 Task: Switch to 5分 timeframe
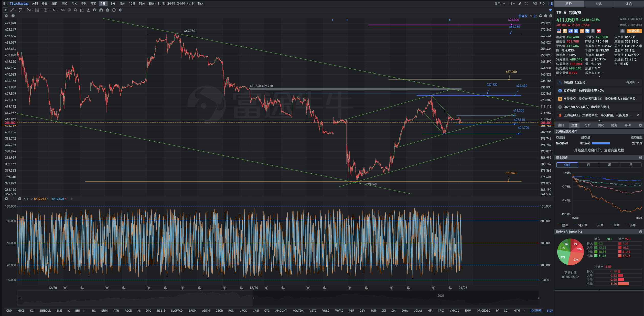pos(123,4)
